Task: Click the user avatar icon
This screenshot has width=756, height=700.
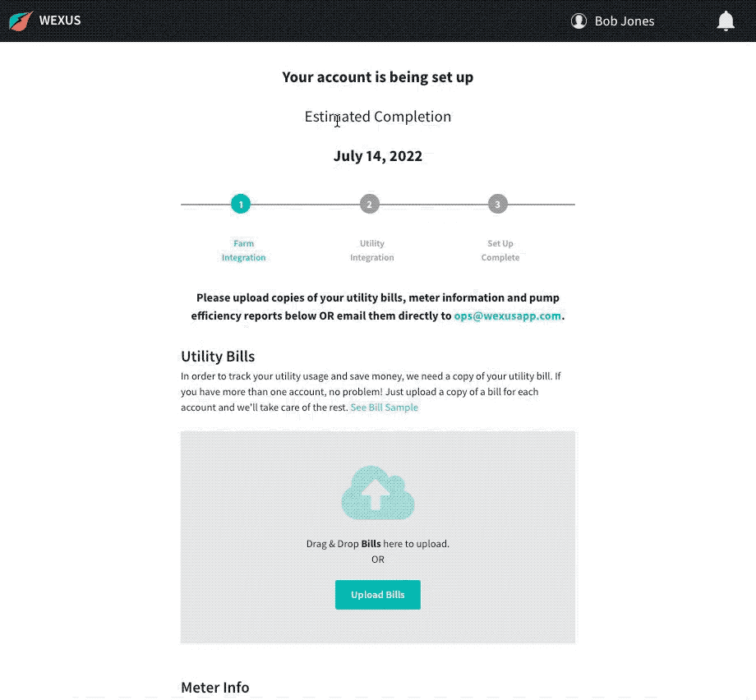Action: pos(579,21)
